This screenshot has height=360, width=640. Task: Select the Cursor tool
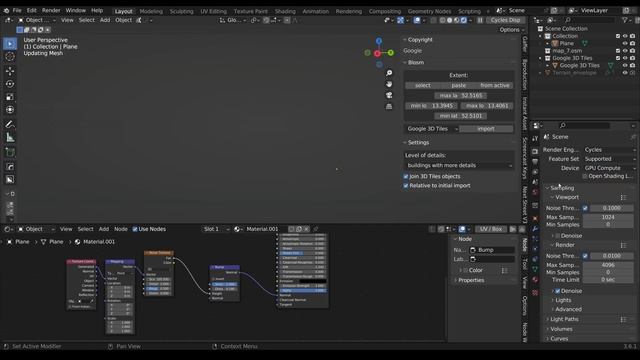click(10, 57)
